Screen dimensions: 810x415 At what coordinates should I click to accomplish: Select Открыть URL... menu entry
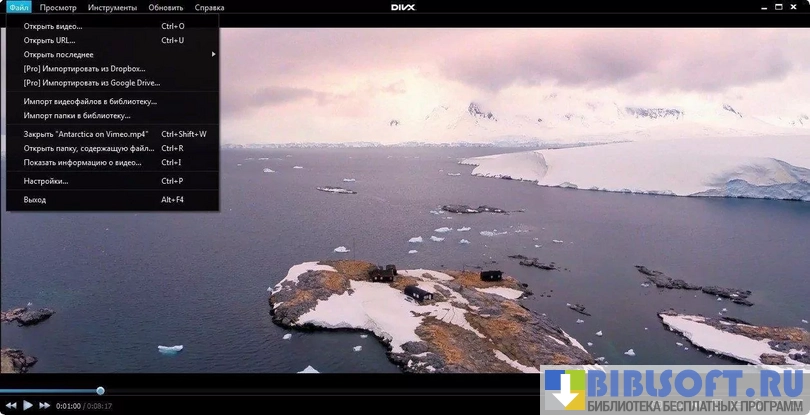(49, 40)
